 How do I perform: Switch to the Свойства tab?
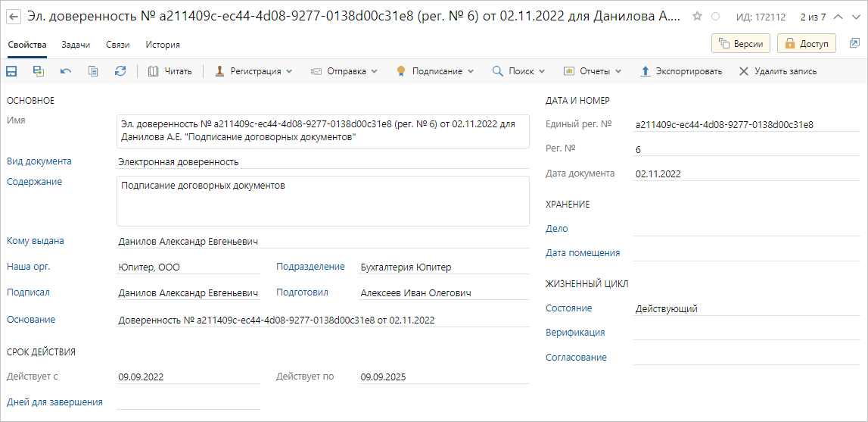tap(26, 45)
